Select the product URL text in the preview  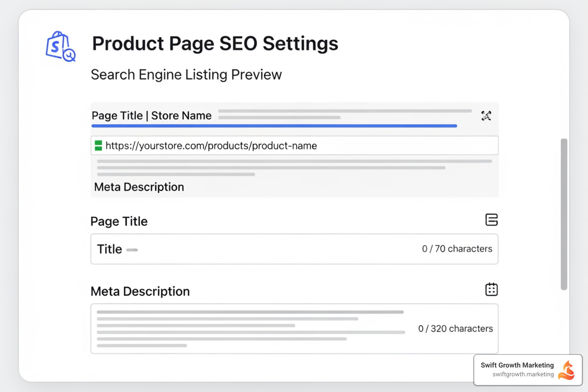[x=211, y=145]
